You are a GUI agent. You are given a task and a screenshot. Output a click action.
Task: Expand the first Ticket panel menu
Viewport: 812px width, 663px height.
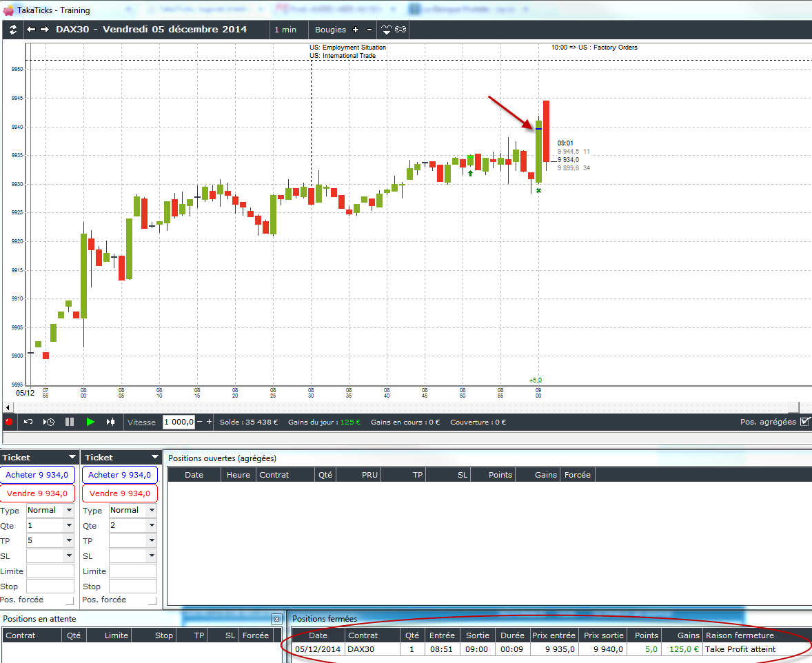[72, 457]
